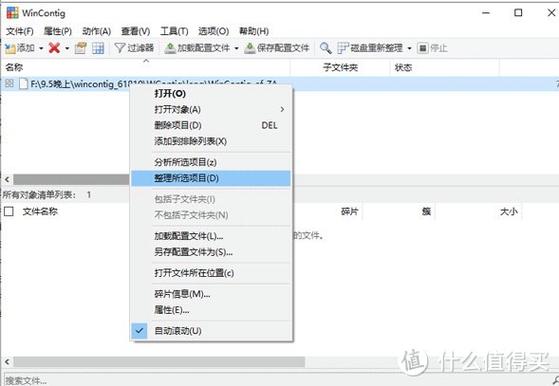Open the 动作(A) menu
Viewport: 559px width, 386px height.
(x=96, y=31)
